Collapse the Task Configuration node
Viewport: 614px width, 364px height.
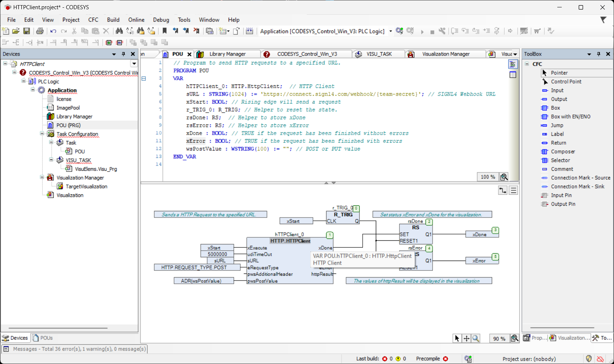pyautogui.click(x=42, y=134)
